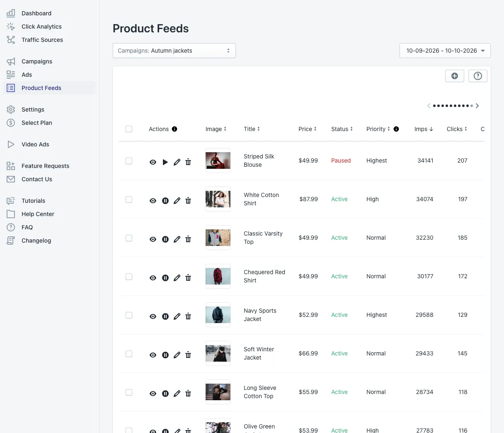Open the Chequered Red Shirt thumbnail image
Viewport: 504px width, 433px height.
tap(218, 276)
